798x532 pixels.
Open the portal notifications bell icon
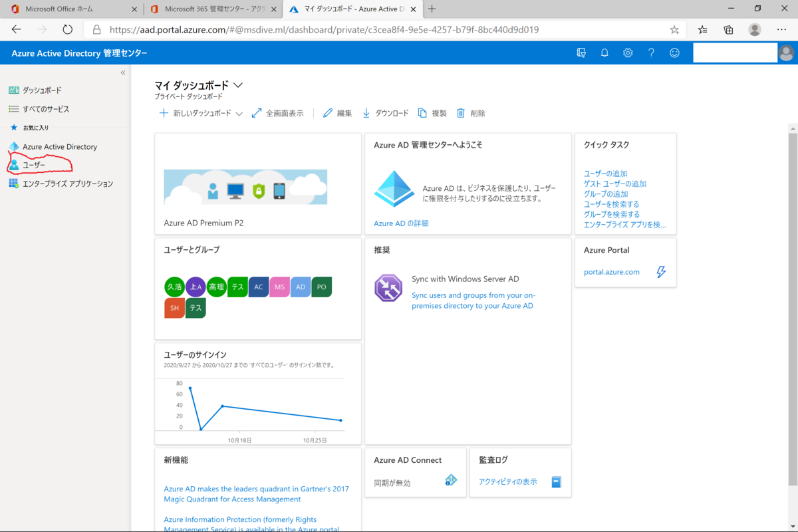click(x=604, y=53)
